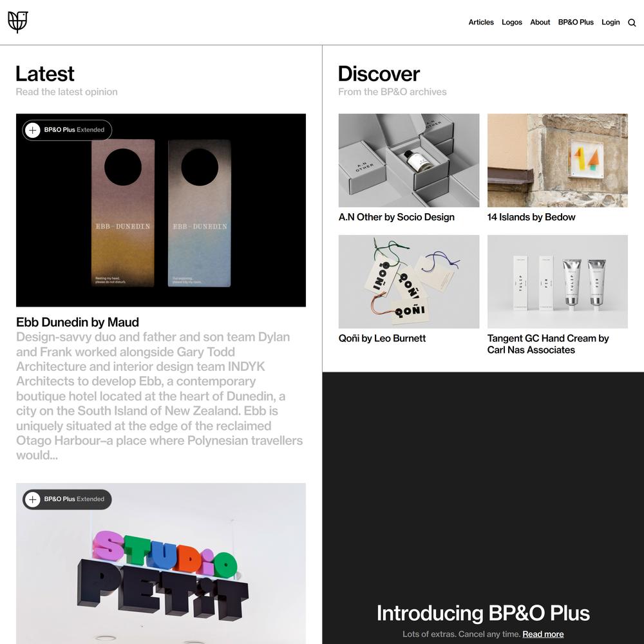This screenshot has height=644, width=644.
Task: Open the A.N Other packaging thumbnail
Action: 409,160
